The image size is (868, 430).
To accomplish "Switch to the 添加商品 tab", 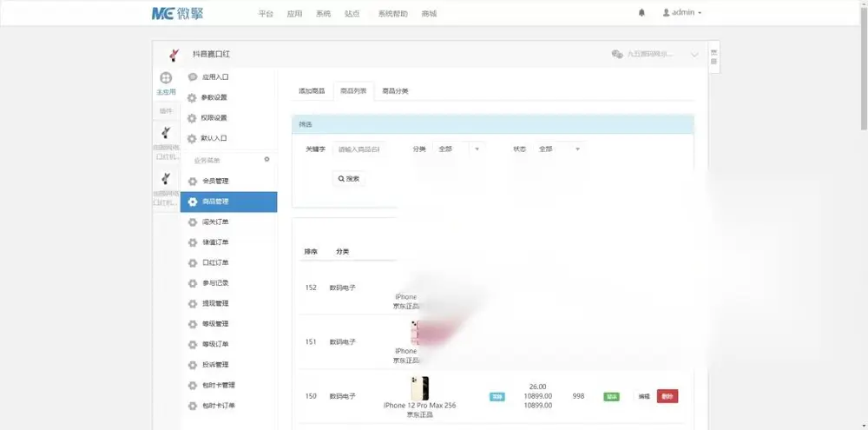I will pos(312,91).
